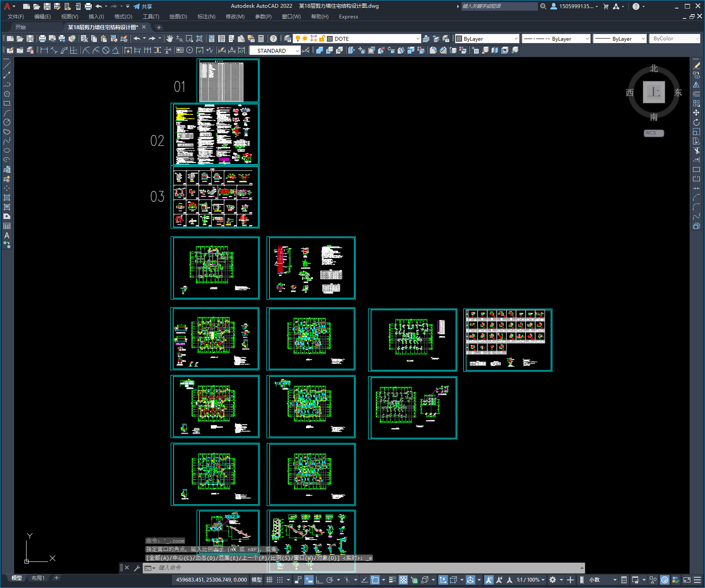Image resolution: width=705 pixels, height=588 pixels.
Task: Click the Pan hand tool icon
Action: pos(170,39)
